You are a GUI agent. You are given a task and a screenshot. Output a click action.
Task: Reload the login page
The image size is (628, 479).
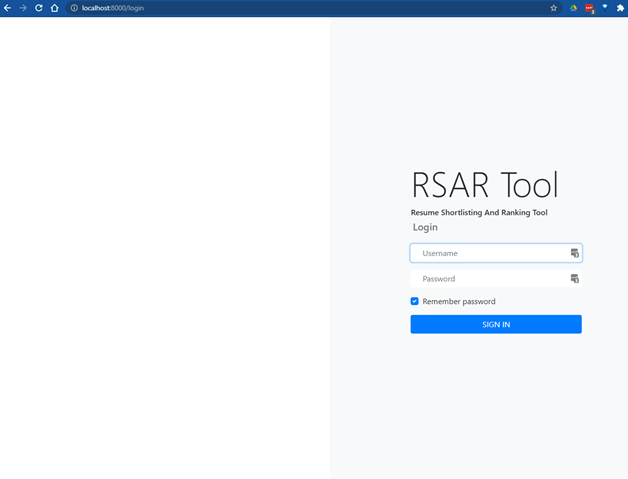[x=39, y=8]
